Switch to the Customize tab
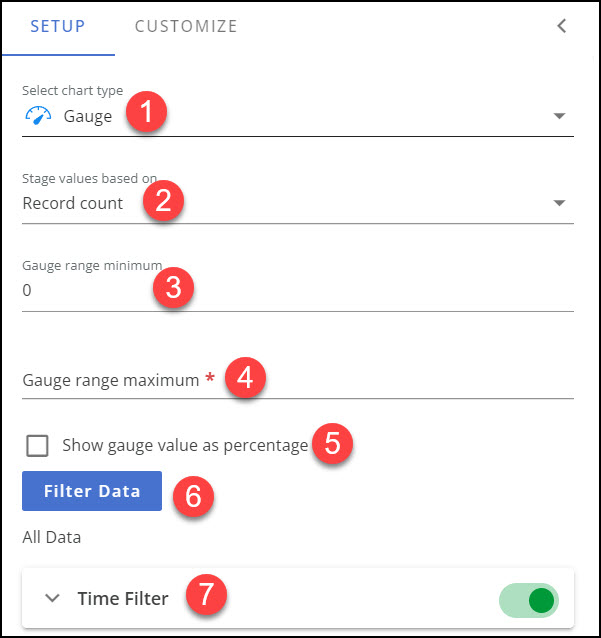The height and width of the screenshot is (638, 601). click(186, 26)
